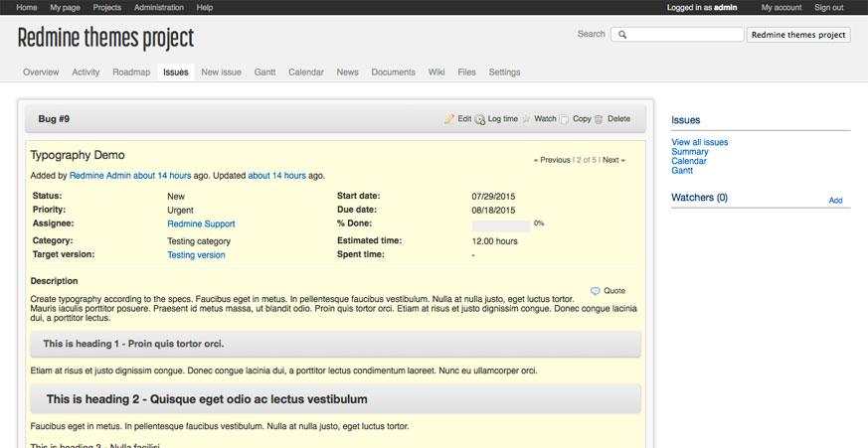Open Calendar link in sidebar

click(689, 161)
